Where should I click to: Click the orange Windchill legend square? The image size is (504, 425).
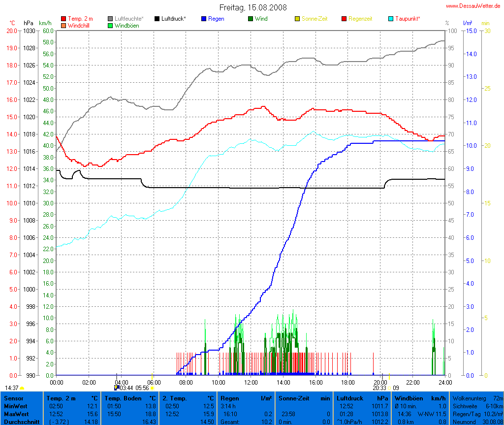tap(63, 25)
